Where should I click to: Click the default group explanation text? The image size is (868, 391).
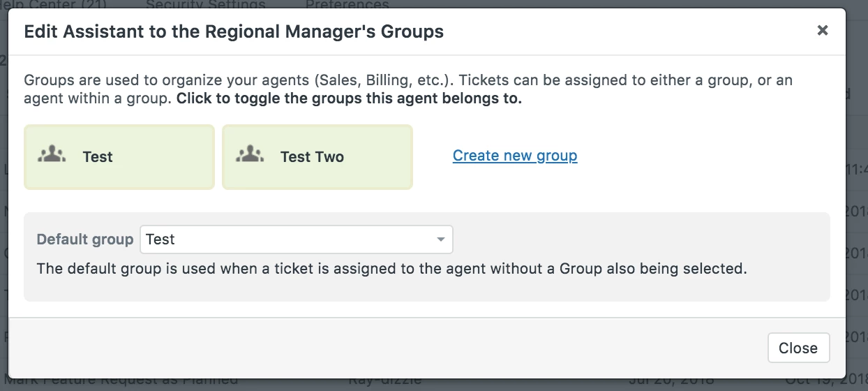click(x=391, y=269)
